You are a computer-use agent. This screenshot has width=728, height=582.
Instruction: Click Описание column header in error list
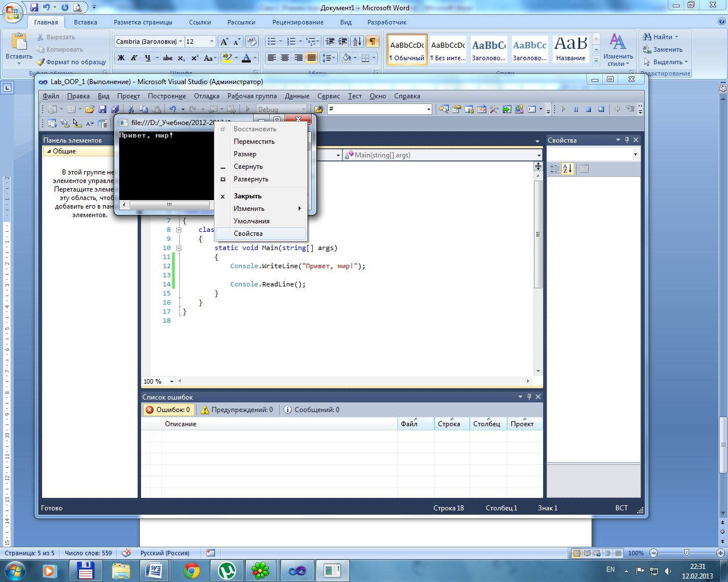(279, 424)
